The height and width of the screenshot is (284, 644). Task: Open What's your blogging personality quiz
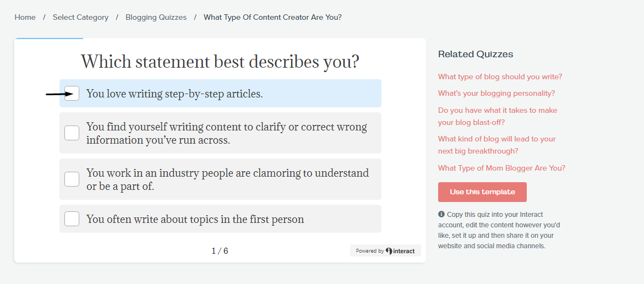coord(496,93)
